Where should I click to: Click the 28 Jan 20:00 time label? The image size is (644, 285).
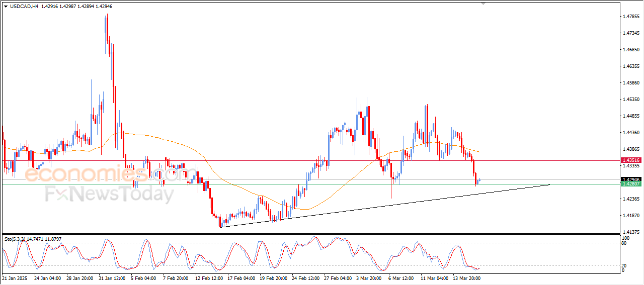click(x=80, y=278)
